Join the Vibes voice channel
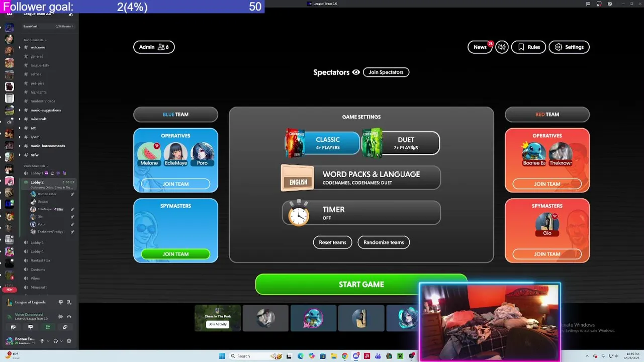644x362 pixels. (x=35, y=279)
